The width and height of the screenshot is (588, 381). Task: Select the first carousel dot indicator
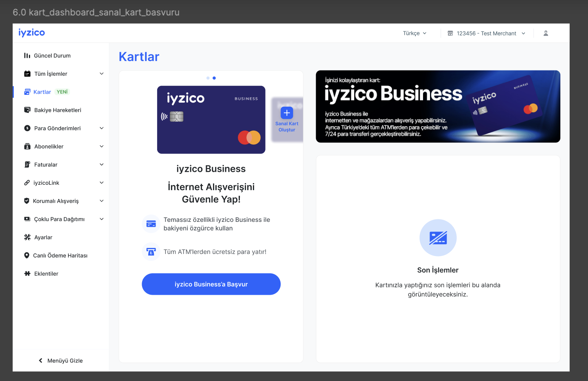208,78
